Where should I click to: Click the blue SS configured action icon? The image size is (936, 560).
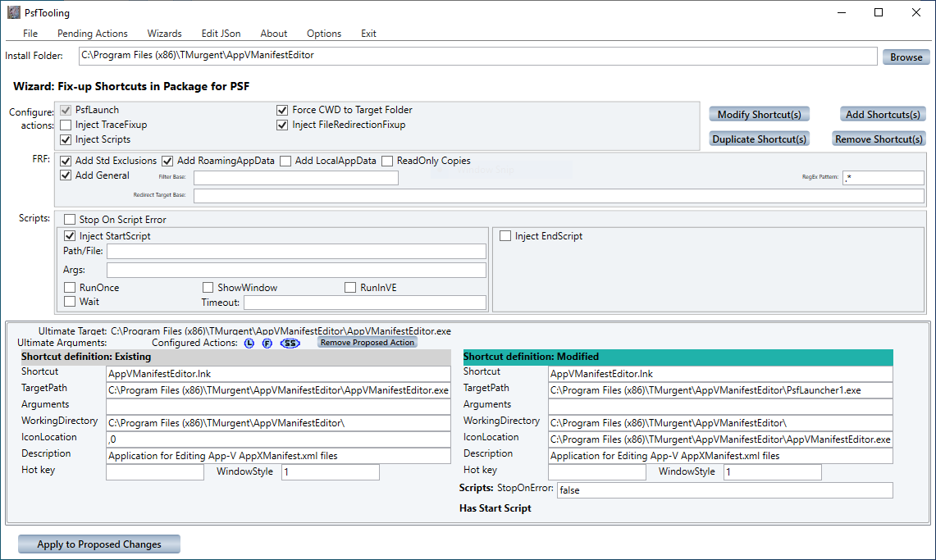click(290, 343)
